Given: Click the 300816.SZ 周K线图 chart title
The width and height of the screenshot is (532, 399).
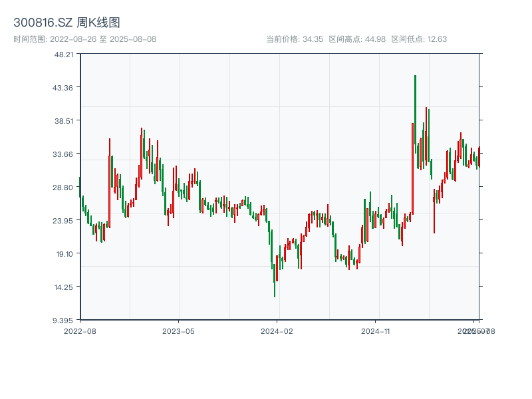Looking at the screenshot, I should (x=66, y=23).
